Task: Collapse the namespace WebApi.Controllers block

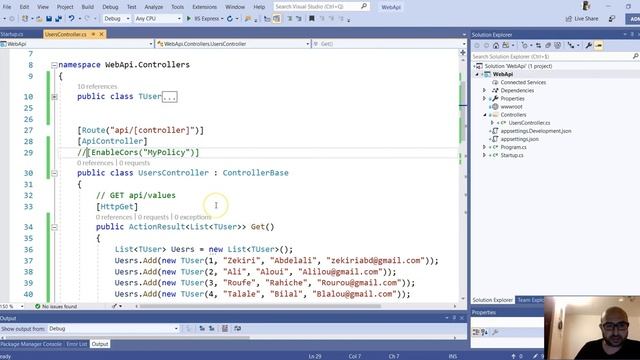Action: 54,65
